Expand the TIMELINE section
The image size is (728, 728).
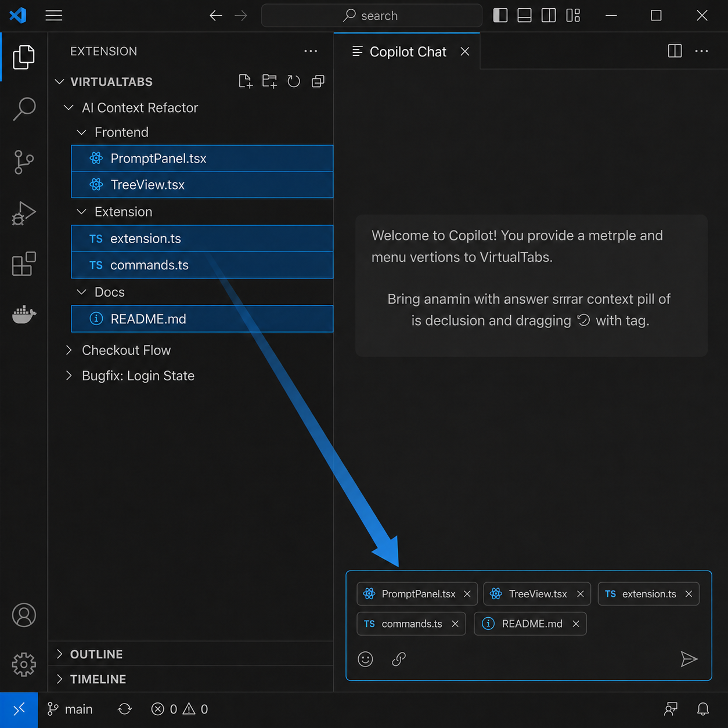[59, 679]
